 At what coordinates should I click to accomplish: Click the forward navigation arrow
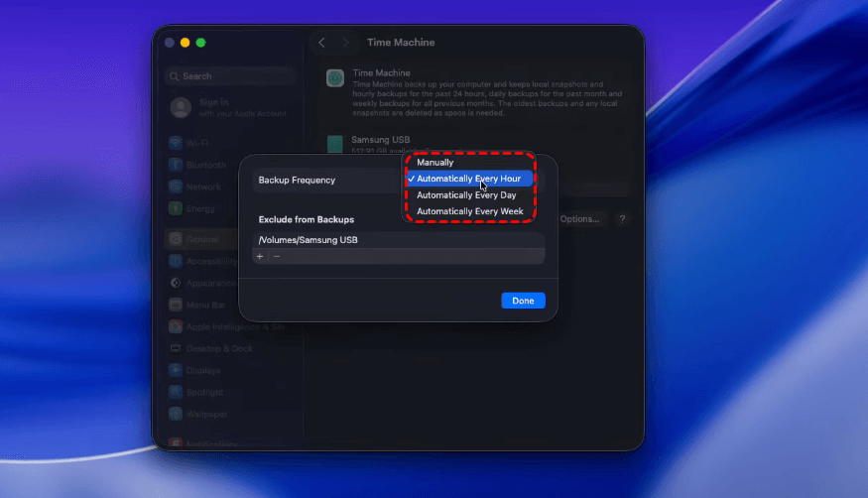(x=345, y=43)
